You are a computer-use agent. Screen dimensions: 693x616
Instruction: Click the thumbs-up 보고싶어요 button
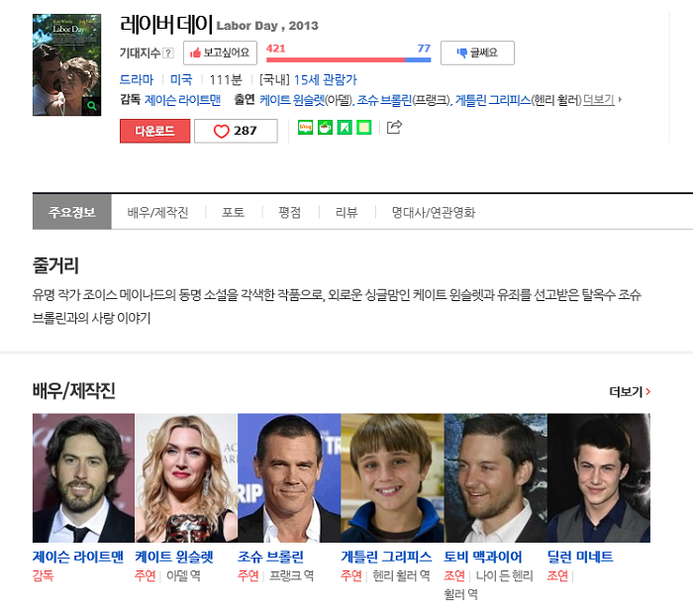pos(220,52)
